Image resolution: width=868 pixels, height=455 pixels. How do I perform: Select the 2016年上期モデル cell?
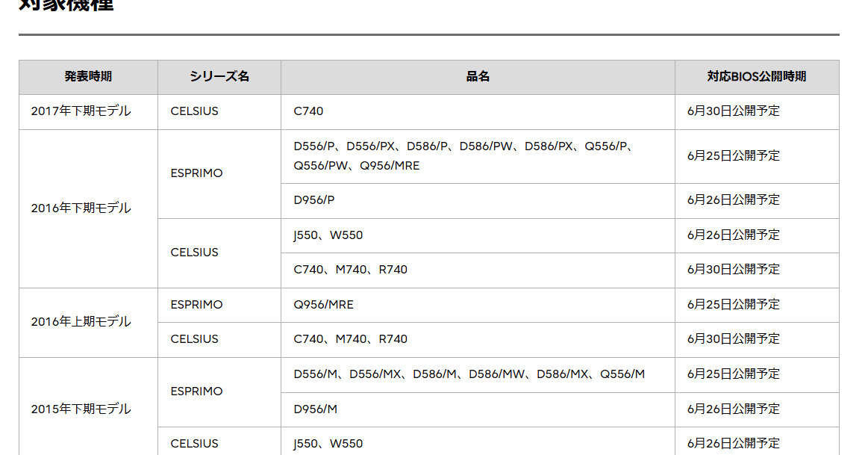pyautogui.click(x=89, y=323)
